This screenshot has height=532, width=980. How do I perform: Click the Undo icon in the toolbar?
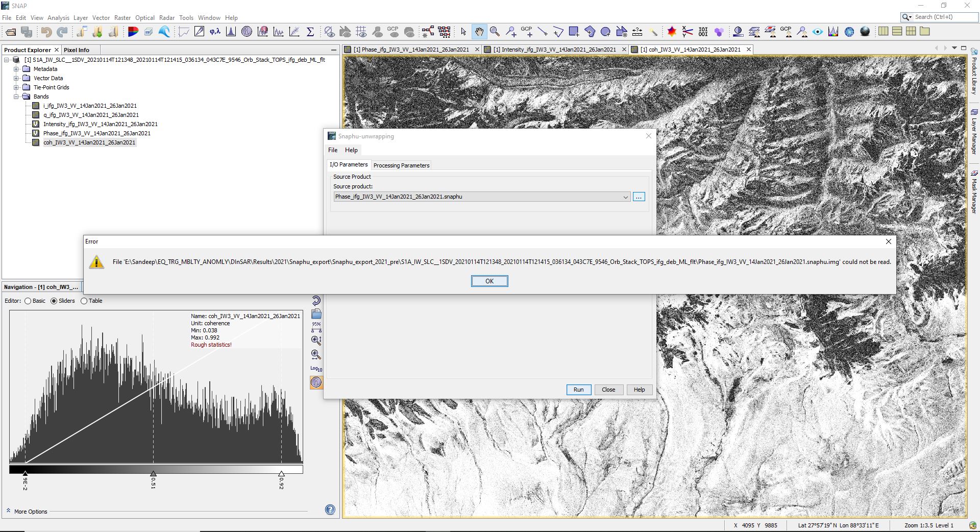click(46, 31)
